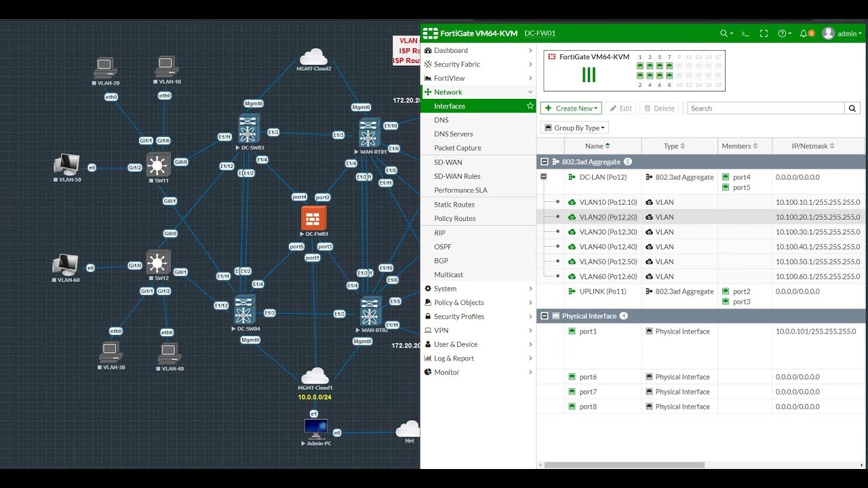Image resolution: width=868 pixels, height=488 pixels.
Task: Open the Static Routes menu item
Action: pyautogui.click(x=478, y=205)
